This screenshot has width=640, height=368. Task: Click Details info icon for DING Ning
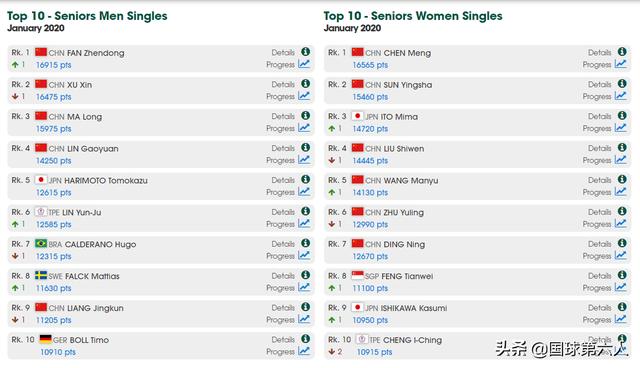[622, 243]
